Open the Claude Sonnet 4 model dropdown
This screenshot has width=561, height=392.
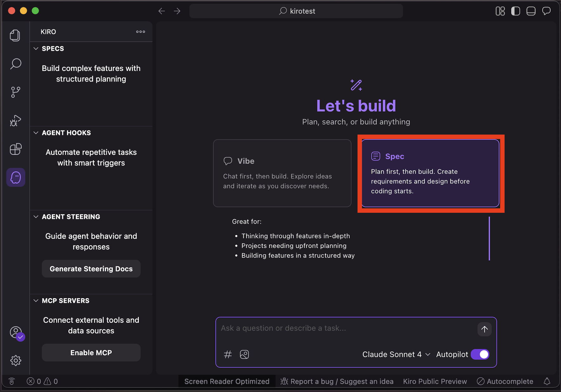click(x=396, y=354)
